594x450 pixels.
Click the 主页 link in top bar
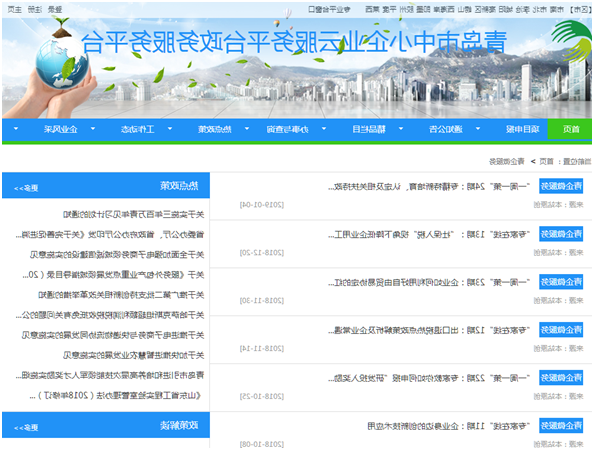coord(15,9)
